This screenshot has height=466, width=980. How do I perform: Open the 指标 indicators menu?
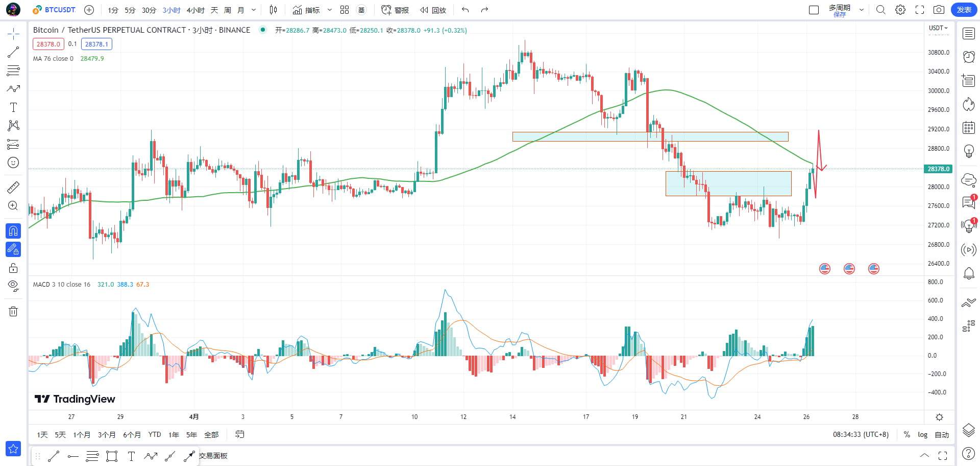click(306, 10)
